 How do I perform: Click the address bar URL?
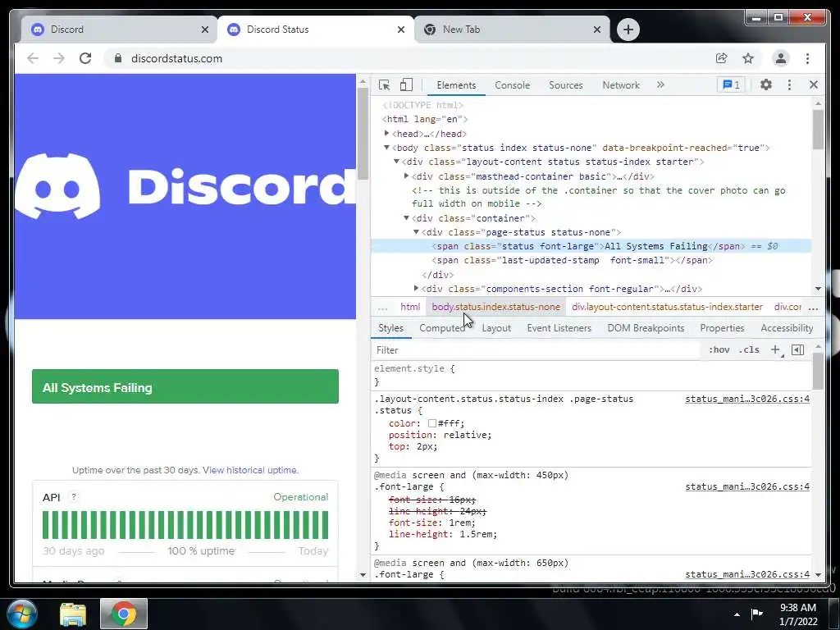(176, 58)
